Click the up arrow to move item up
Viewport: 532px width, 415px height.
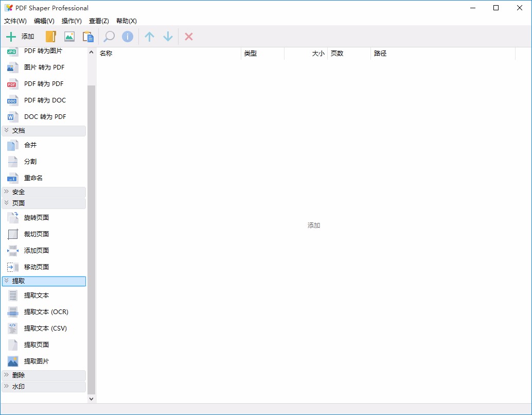[149, 36]
